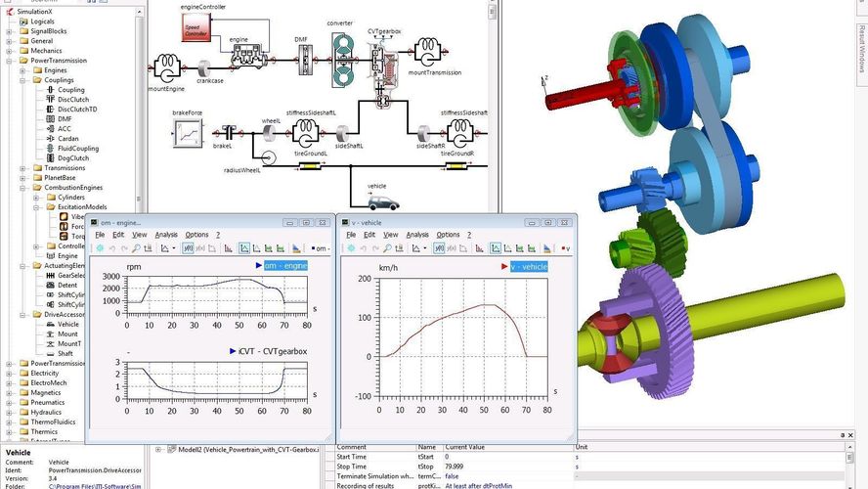This screenshot has height=489, width=868.
Task: Select the mountEngine element in the diagram
Action: [x=166, y=67]
